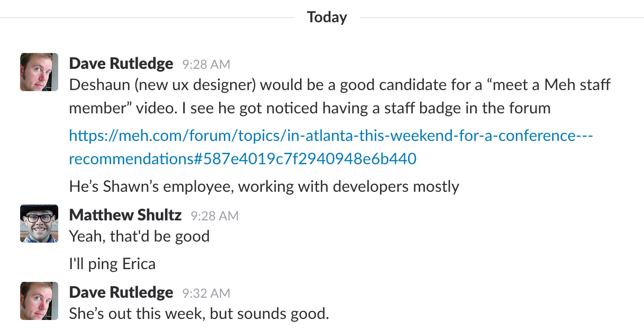Screen dimensions: 644x329
Task: Click the 'He's Shawn's employee' message
Action: point(264,186)
